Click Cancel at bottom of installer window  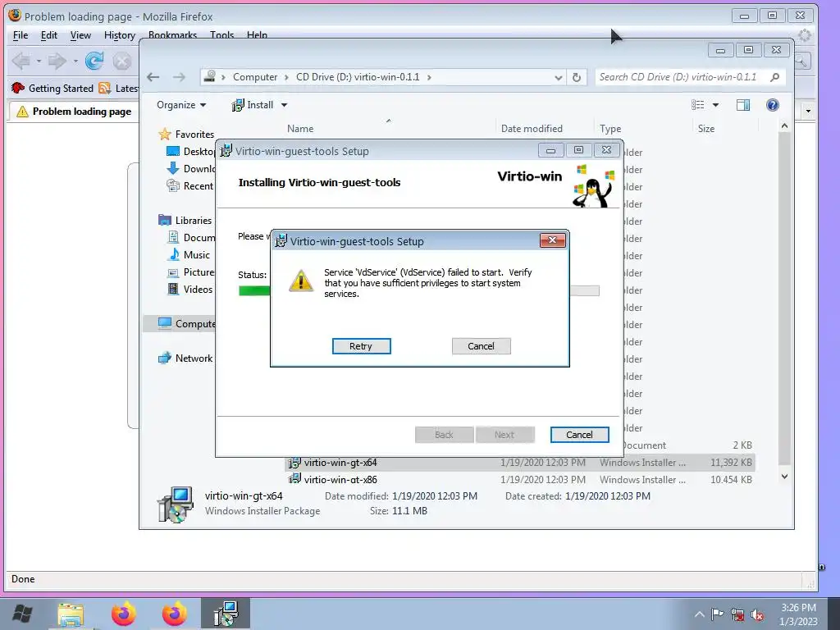(x=579, y=435)
